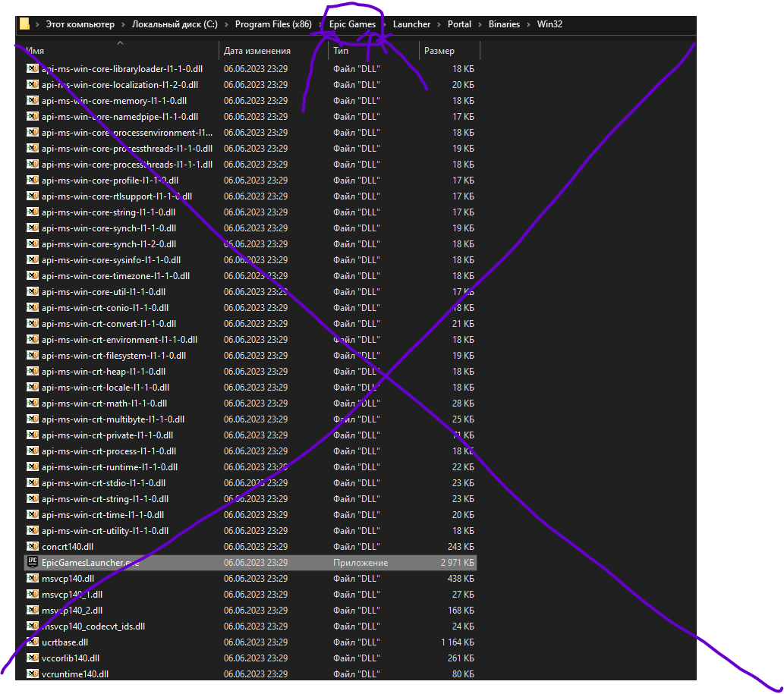Click the ucrtbase.dll file icon
This screenshot has height=694, width=784.
[33, 642]
